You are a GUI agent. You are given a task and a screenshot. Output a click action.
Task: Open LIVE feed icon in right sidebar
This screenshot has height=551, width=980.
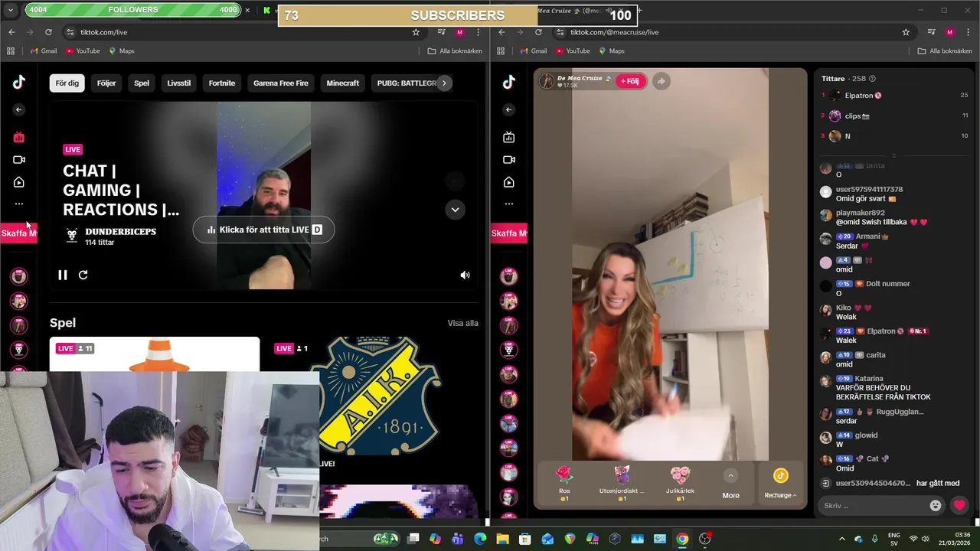pos(509,137)
